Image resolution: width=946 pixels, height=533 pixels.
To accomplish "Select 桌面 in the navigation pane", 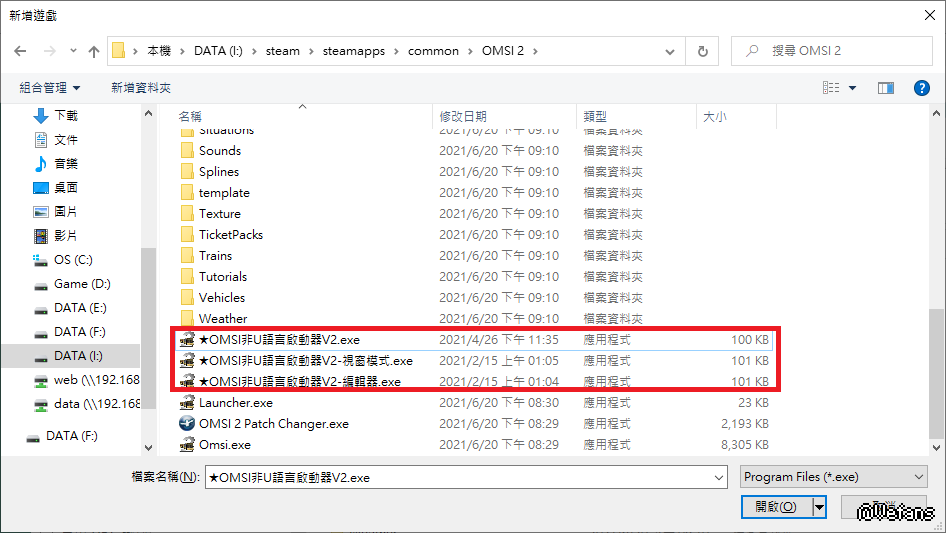I will coord(66,188).
